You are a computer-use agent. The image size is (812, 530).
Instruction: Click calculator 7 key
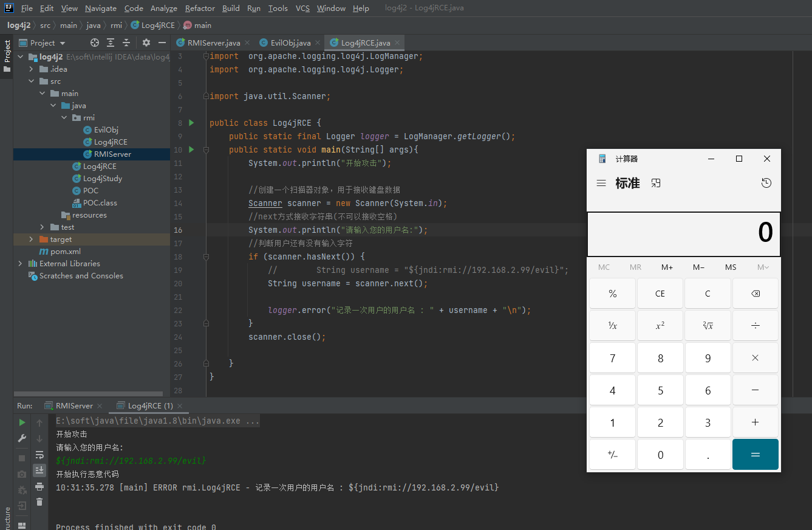pyautogui.click(x=612, y=358)
